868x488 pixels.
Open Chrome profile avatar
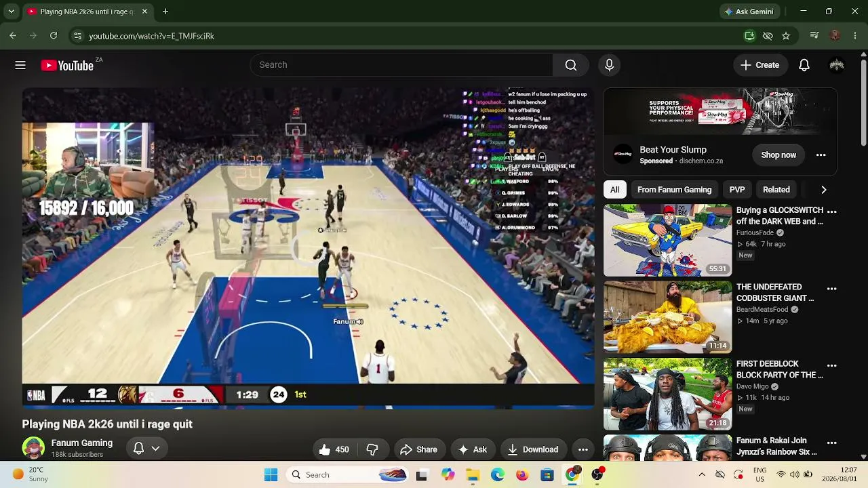pyautogui.click(x=835, y=36)
